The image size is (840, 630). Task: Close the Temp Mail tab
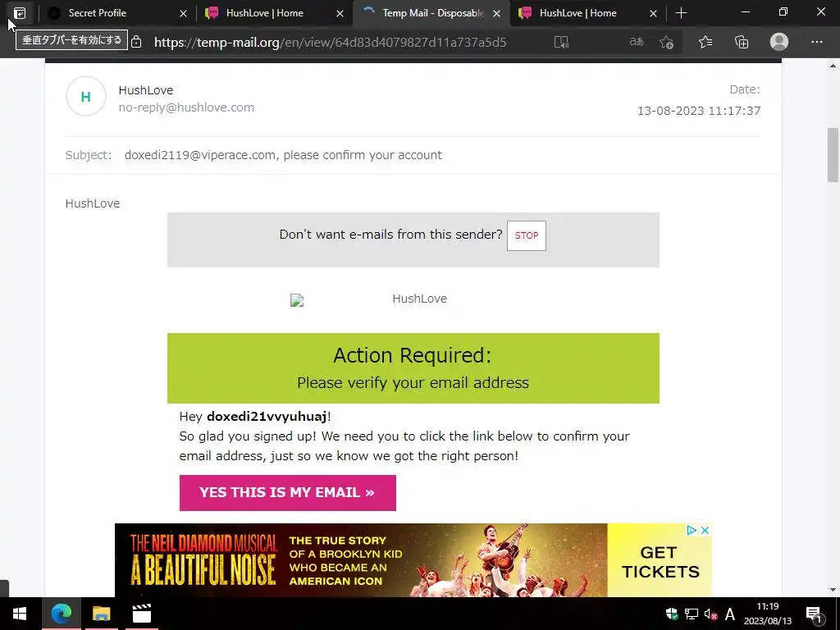coord(496,13)
